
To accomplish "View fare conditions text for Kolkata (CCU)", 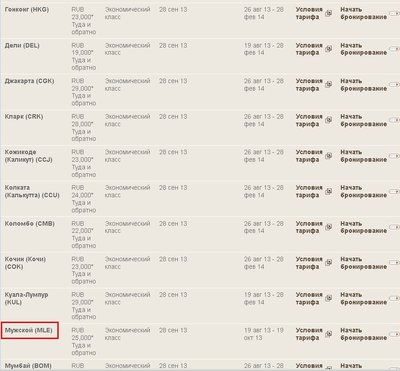I will pos(309,192).
